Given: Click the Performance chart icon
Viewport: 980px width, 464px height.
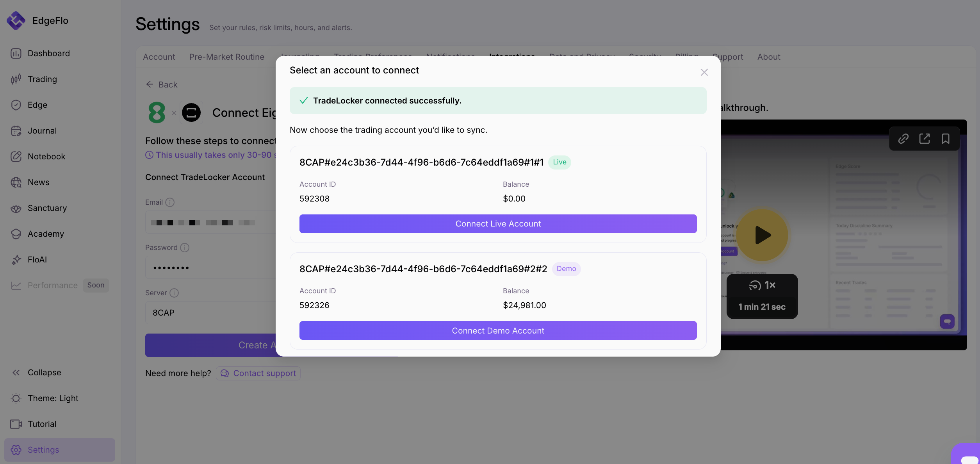Looking at the screenshot, I should (x=16, y=286).
